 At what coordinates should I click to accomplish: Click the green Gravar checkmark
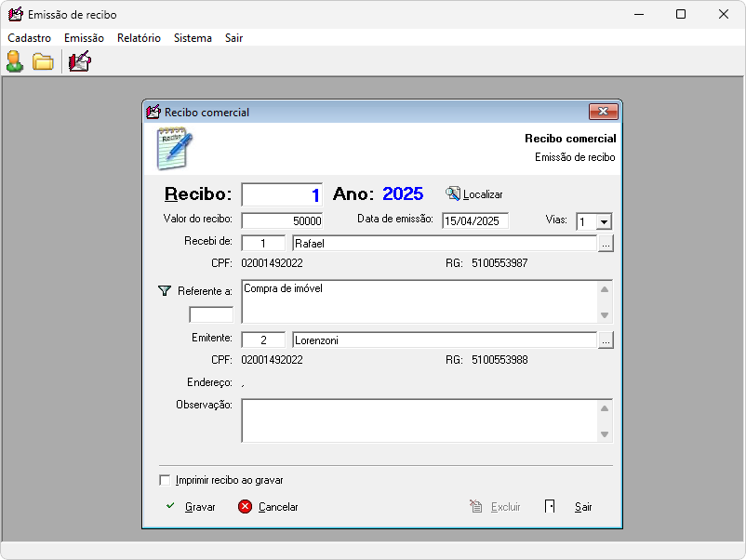coord(170,506)
